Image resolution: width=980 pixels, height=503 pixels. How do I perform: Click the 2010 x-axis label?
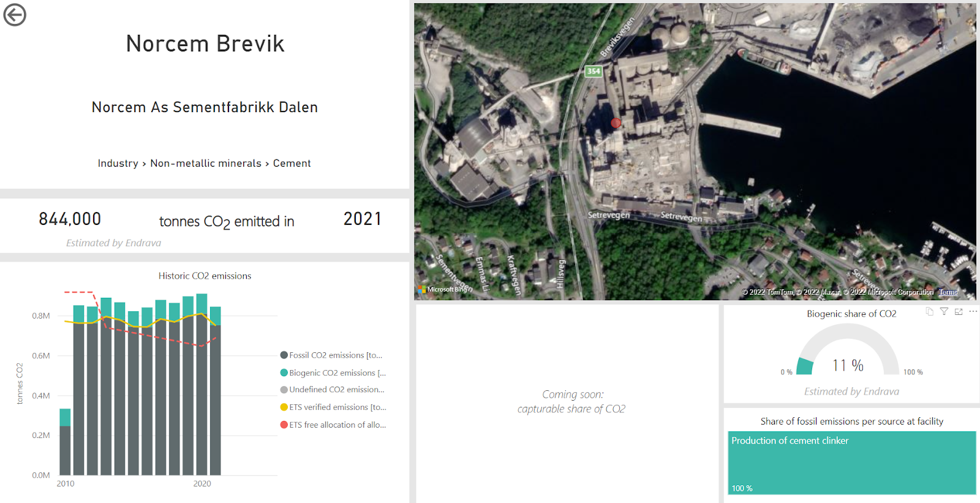pos(66,484)
